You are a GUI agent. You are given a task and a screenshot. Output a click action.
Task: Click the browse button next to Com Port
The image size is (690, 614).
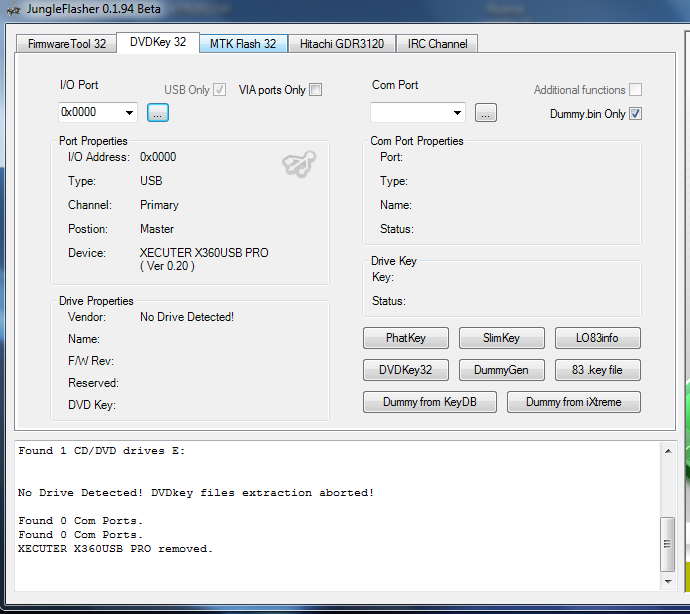[x=486, y=113]
